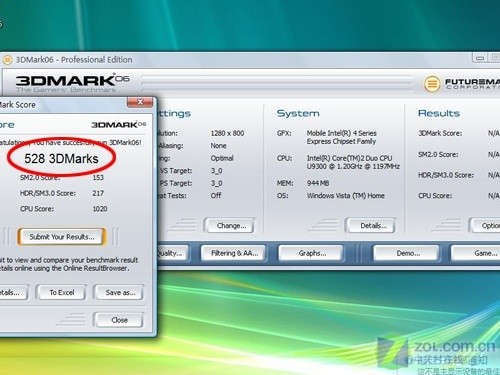Select the 528 3DMarks score text

point(61,159)
